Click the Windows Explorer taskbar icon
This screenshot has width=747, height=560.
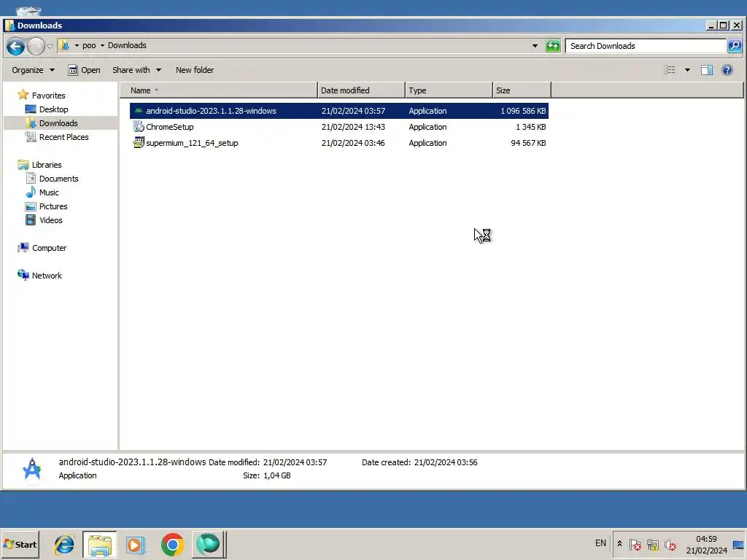99,545
